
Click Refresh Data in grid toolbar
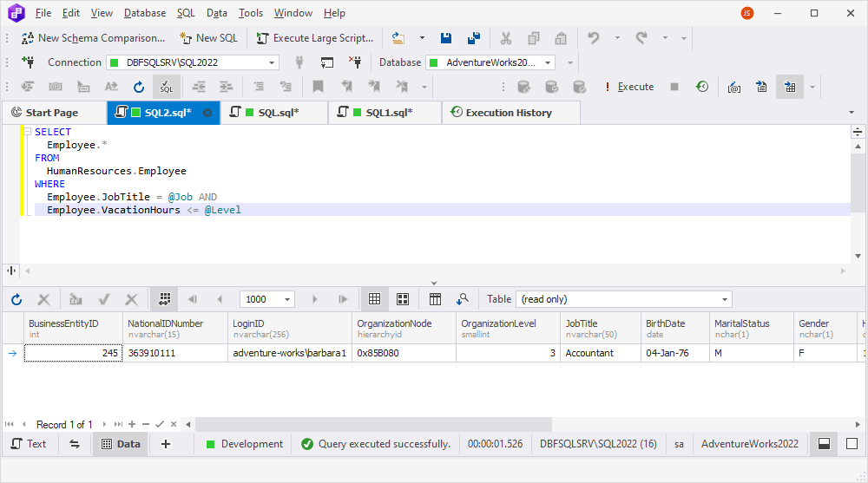click(16, 299)
